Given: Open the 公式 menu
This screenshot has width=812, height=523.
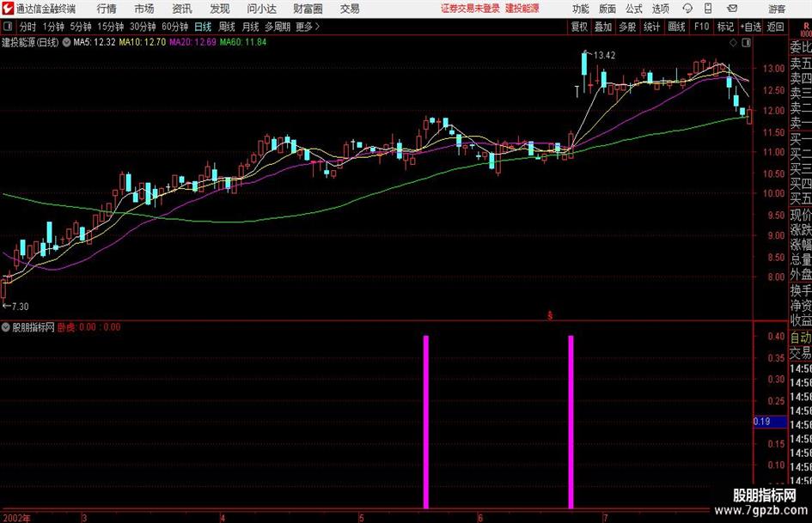Looking at the screenshot, I should (x=633, y=9).
